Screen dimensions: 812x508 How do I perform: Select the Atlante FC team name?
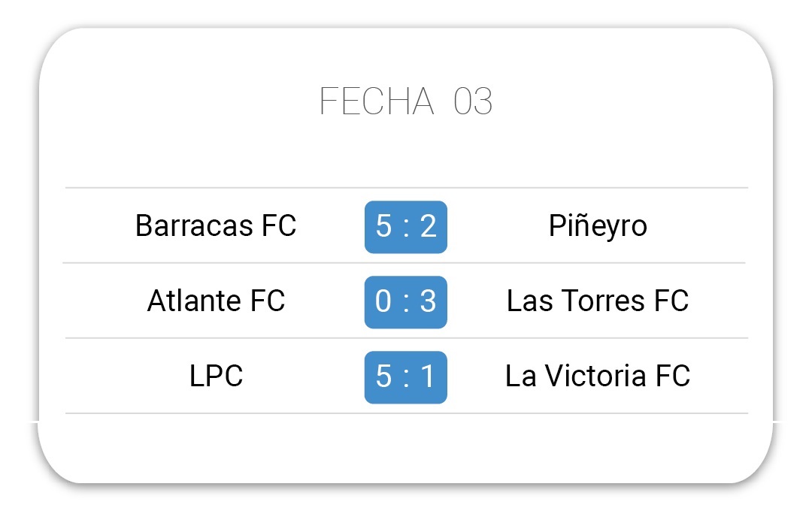tap(216, 301)
